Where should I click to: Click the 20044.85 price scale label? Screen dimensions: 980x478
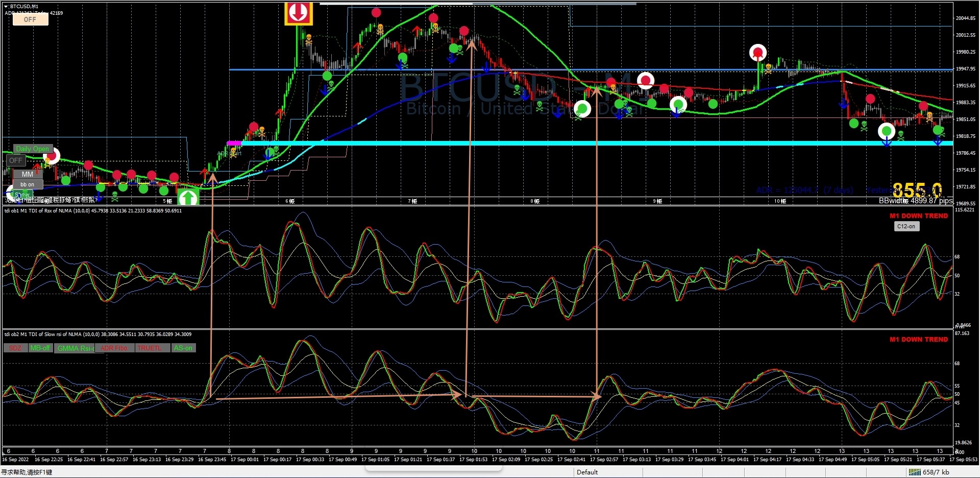(966, 18)
